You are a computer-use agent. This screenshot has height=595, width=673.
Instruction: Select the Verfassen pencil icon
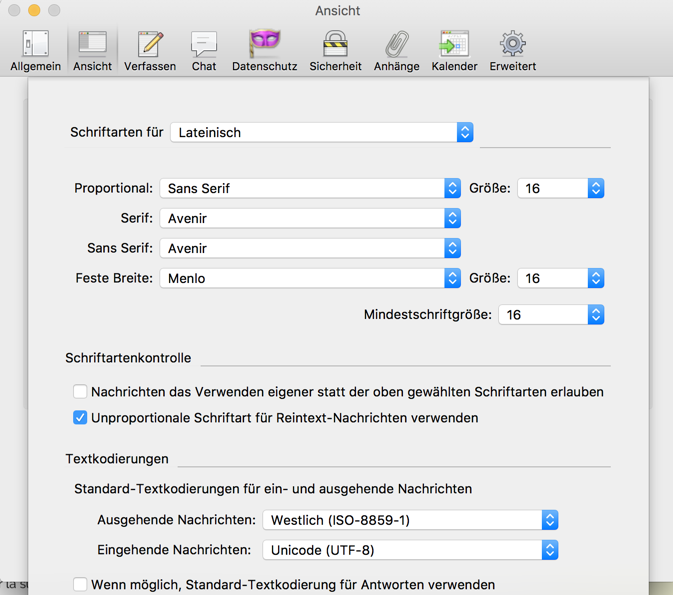coord(150,50)
